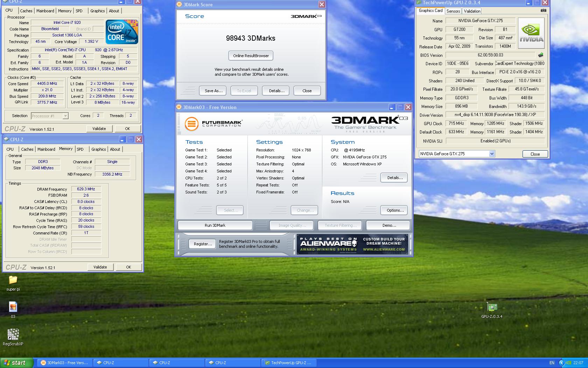Image resolution: width=588 pixels, height=368 pixels.
Task: Click Online ResultBrowser button
Action: coord(251,56)
